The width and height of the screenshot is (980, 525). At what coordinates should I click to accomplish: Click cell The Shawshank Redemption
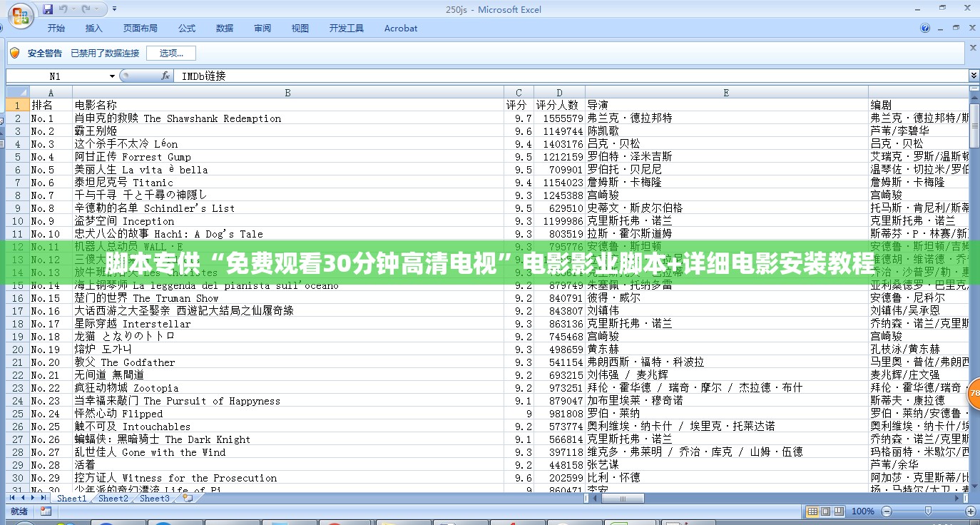(288, 118)
